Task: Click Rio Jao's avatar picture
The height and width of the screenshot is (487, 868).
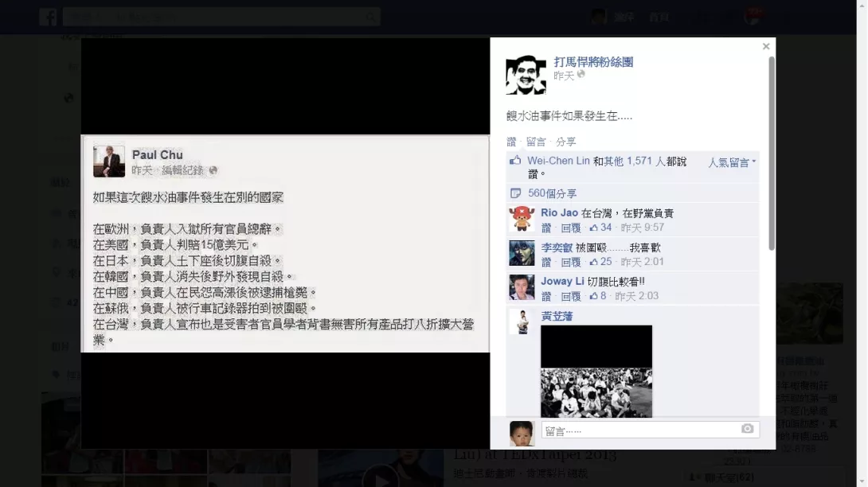Action: (x=522, y=219)
